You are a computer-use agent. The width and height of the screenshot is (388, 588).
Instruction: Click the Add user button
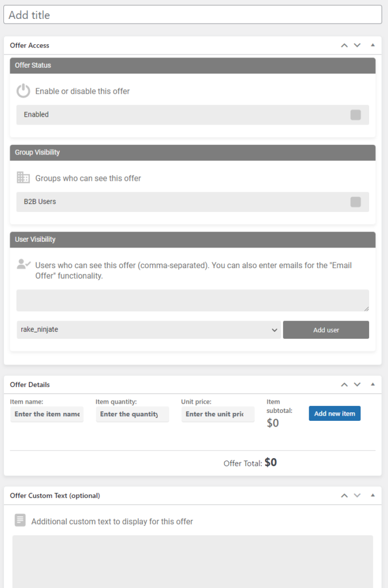click(x=326, y=330)
